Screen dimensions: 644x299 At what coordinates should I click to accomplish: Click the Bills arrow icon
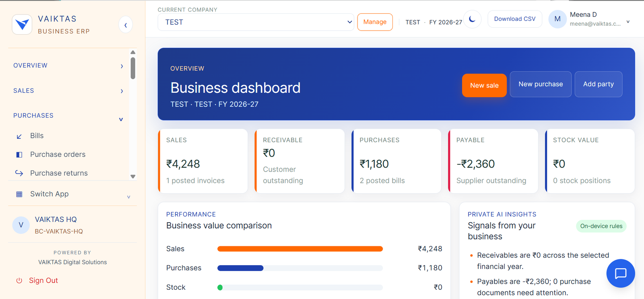point(19,136)
